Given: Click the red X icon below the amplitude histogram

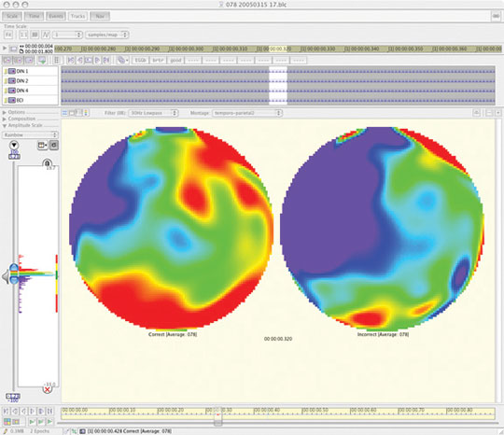Looking at the screenshot, I should click(48, 389).
